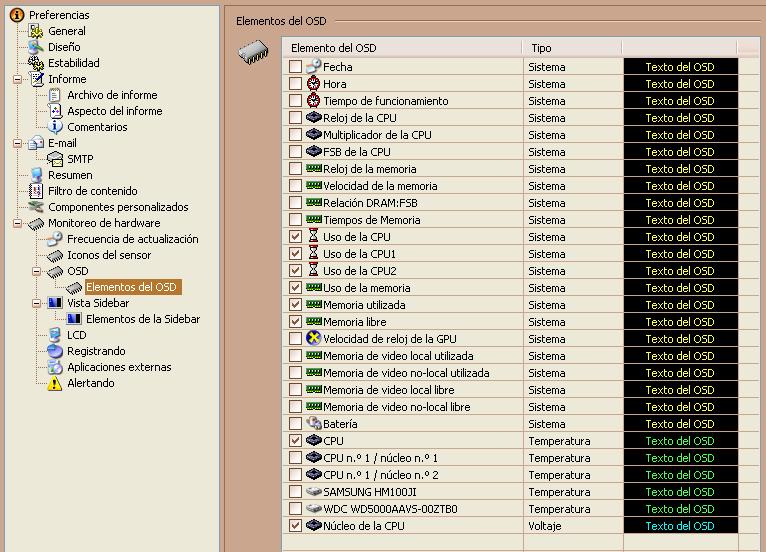Select the Relación DRAM:FSB row
The width and height of the screenshot is (766, 552).
pos(370,203)
